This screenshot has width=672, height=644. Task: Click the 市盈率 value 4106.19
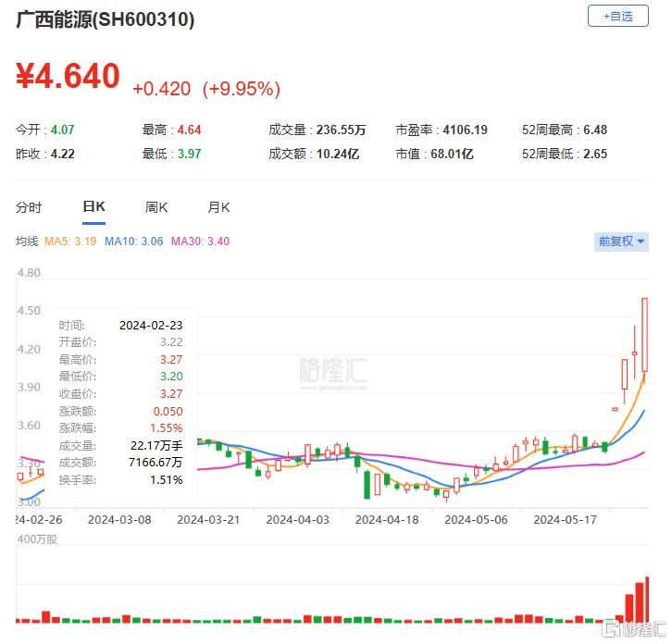point(465,130)
